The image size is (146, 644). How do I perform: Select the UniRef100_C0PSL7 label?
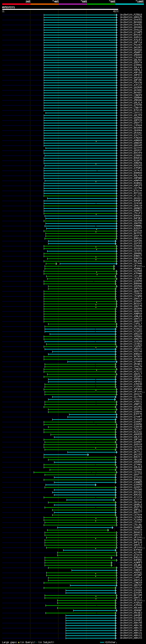131,324
